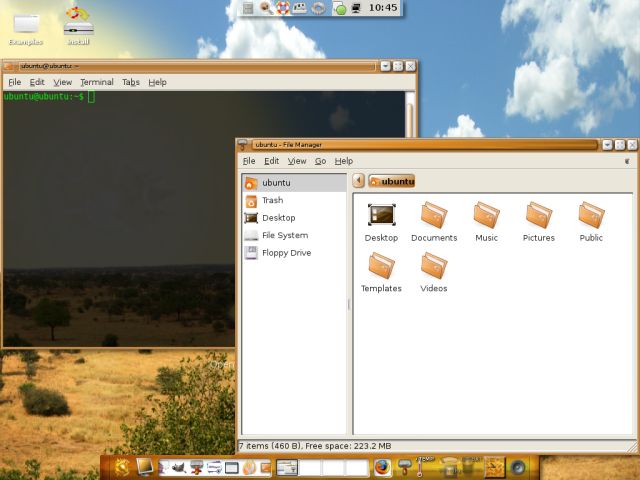Select the Templates folder
Viewport: 640px width, 480px height.
381,273
